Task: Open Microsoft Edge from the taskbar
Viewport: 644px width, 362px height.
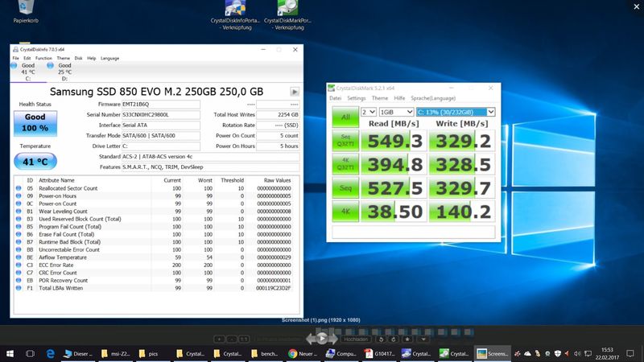Action: pos(50,353)
